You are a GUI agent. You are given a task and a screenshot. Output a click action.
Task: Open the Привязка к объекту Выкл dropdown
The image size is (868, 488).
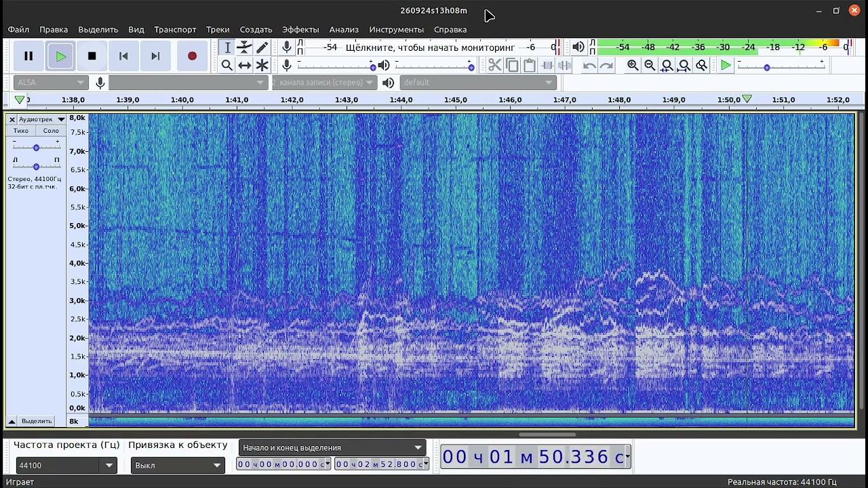tap(217, 466)
